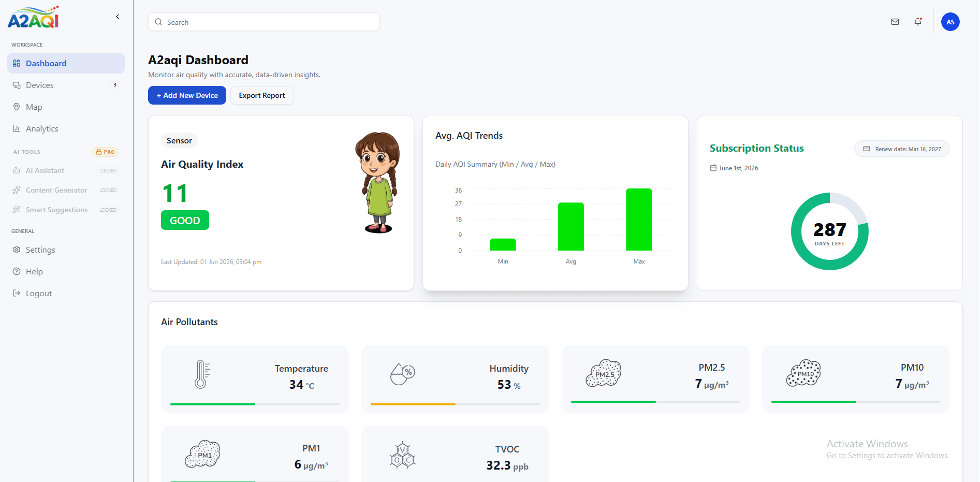Viewport: 980px width, 482px height.
Task: Click the TVOC molecule icon
Action: (x=403, y=456)
